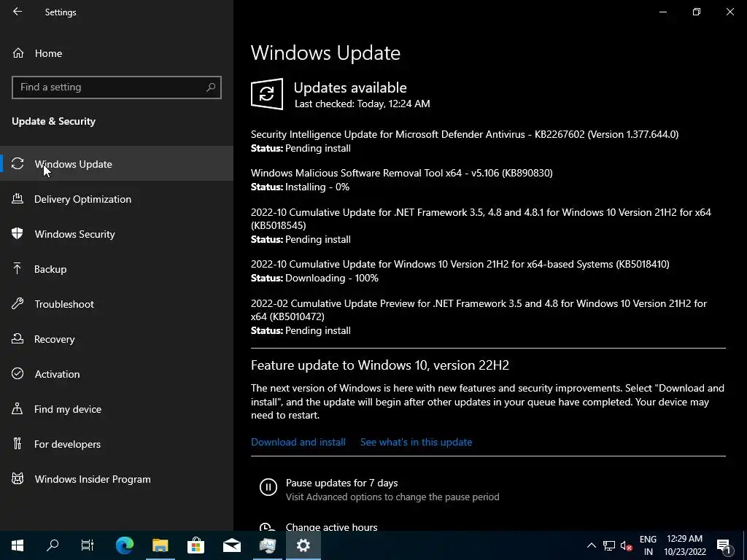Click the 'Downloading - 100%' status text
The width and height of the screenshot is (747, 560).
tap(332, 278)
